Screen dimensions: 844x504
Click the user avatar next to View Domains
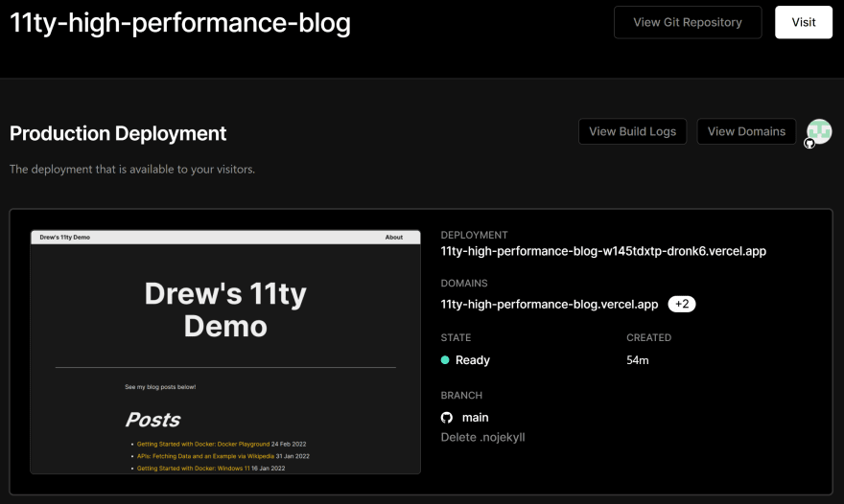click(819, 130)
